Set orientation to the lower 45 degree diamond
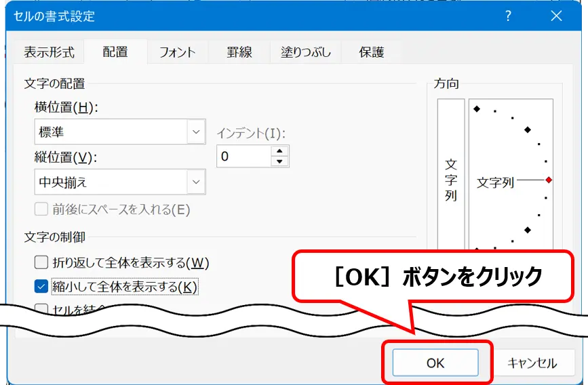 (x=528, y=230)
